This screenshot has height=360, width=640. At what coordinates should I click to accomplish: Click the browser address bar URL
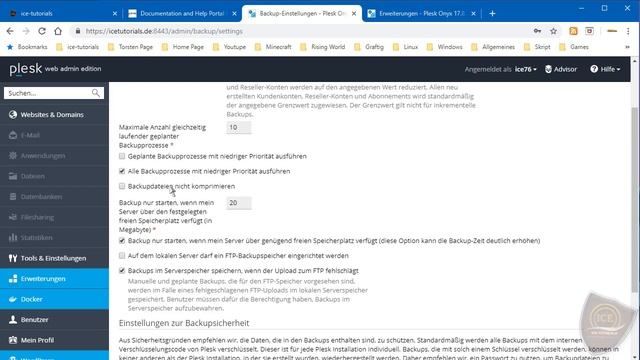tap(164, 31)
